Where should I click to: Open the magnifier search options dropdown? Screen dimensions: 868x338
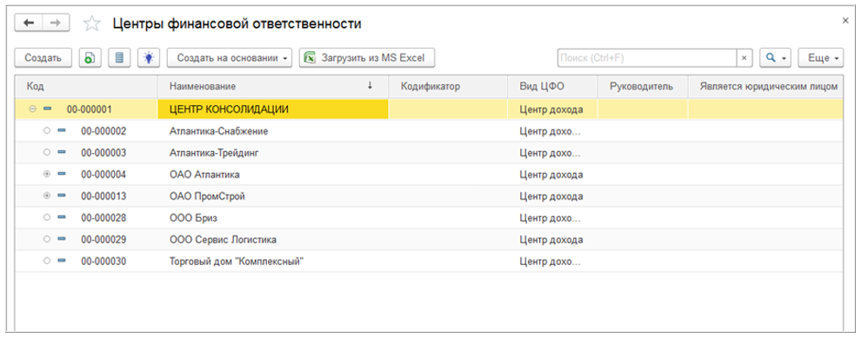click(x=775, y=57)
